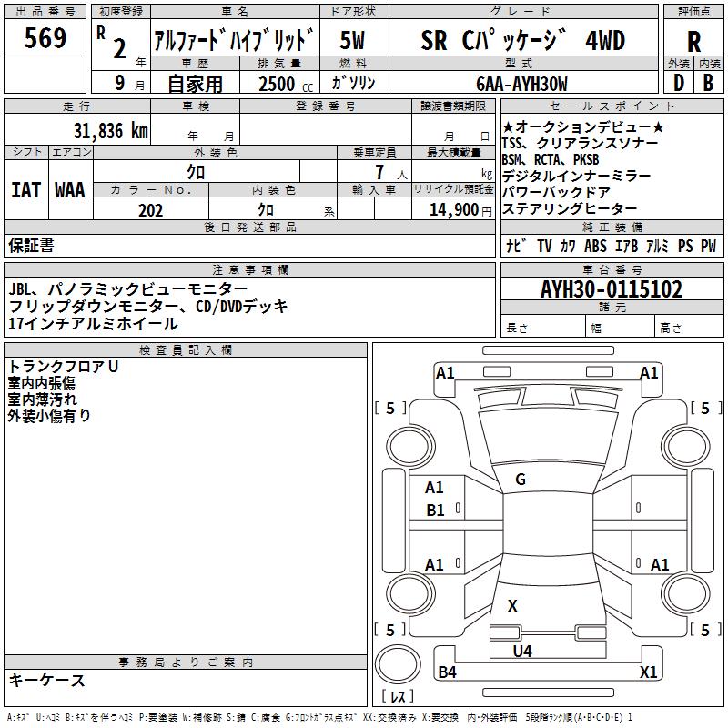Click recycle deposit 14,900円
This screenshot has width=728, height=728.
click(460, 210)
